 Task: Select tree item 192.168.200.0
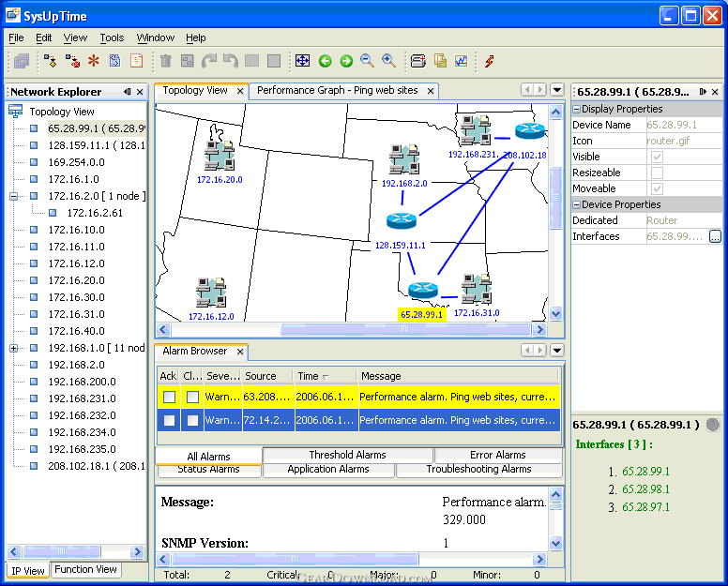click(x=83, y=382)
